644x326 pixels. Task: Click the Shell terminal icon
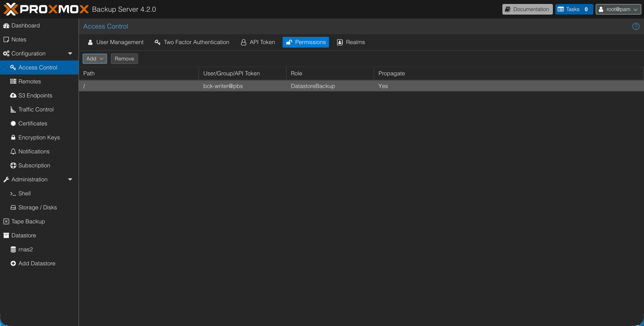coord(13,193)
